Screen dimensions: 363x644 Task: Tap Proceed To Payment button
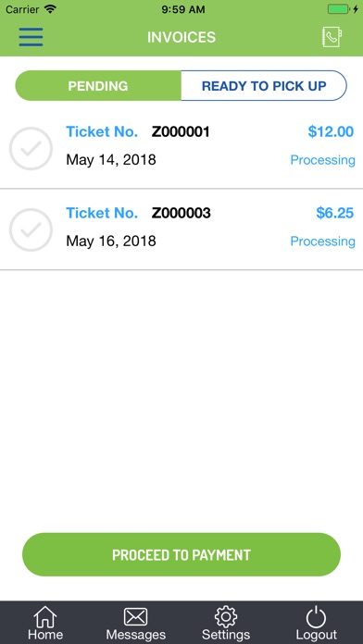click(x=181, y=555)
